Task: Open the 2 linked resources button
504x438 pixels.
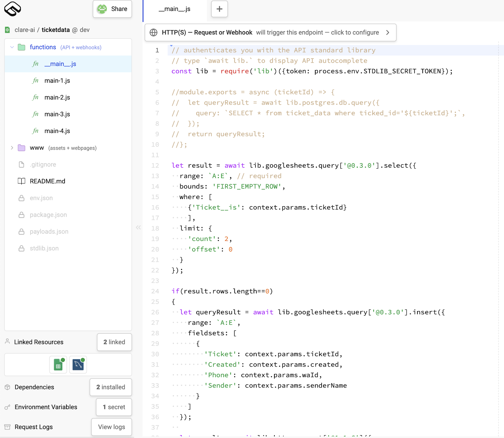Action: click(114, 342)
